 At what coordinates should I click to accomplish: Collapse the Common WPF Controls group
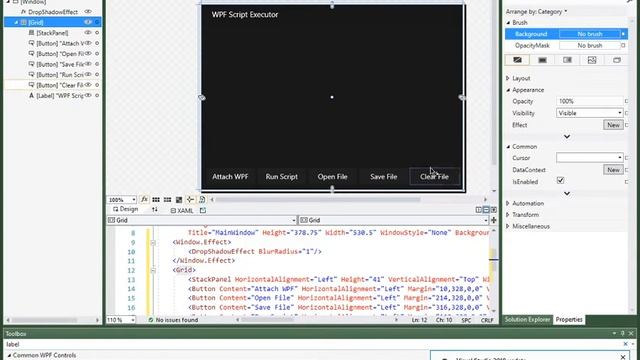[9, 355]
